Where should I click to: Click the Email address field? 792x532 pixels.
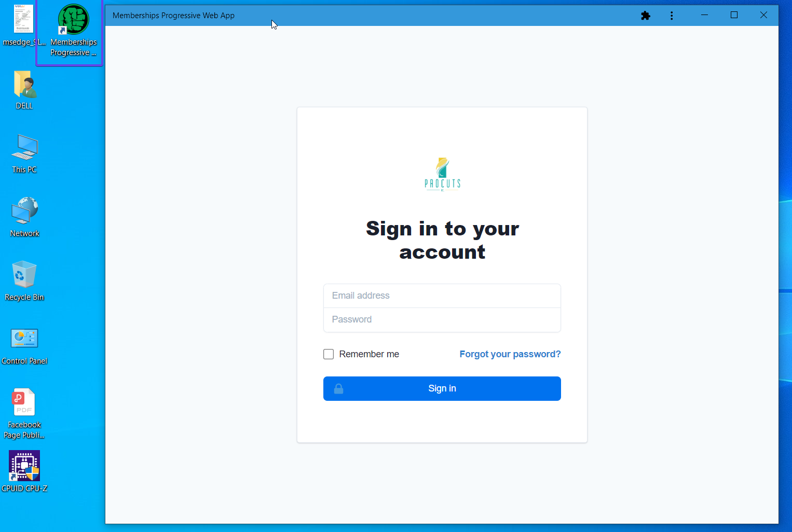click(x=442, y=296)
